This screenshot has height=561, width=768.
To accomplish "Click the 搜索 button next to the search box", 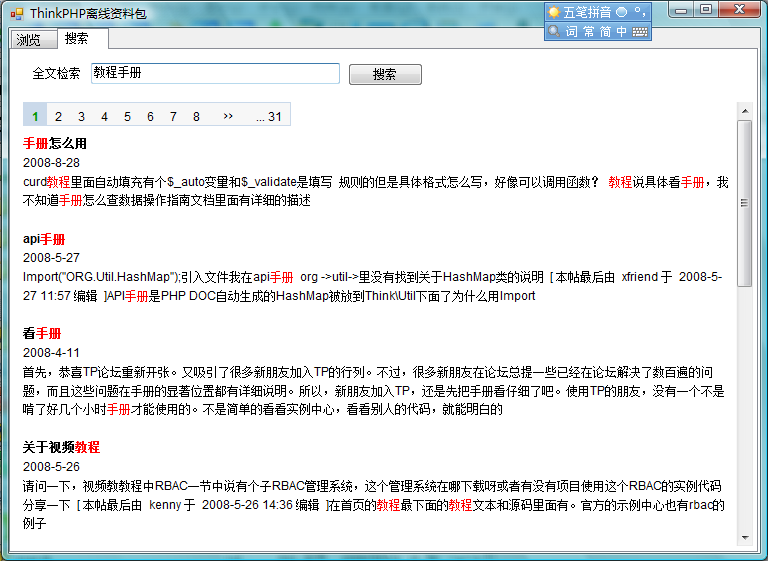I will [385, 74].
